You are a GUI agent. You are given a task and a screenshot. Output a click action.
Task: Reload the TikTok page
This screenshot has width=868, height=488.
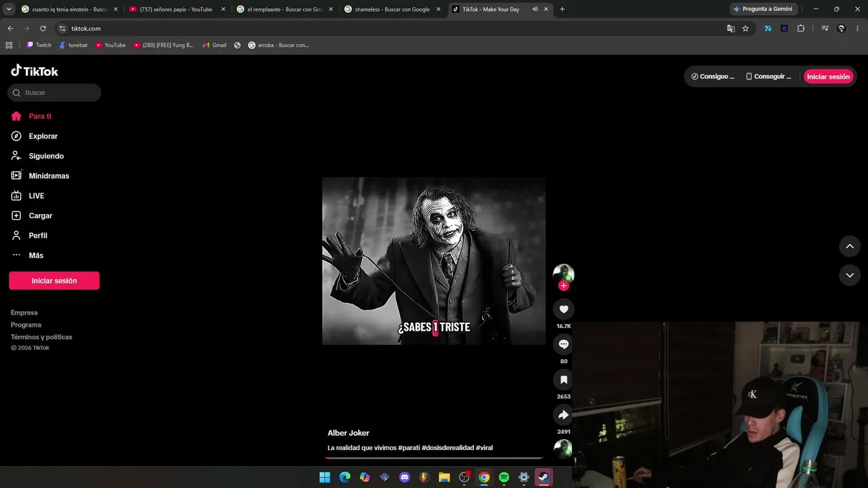[x=43, y=28]
